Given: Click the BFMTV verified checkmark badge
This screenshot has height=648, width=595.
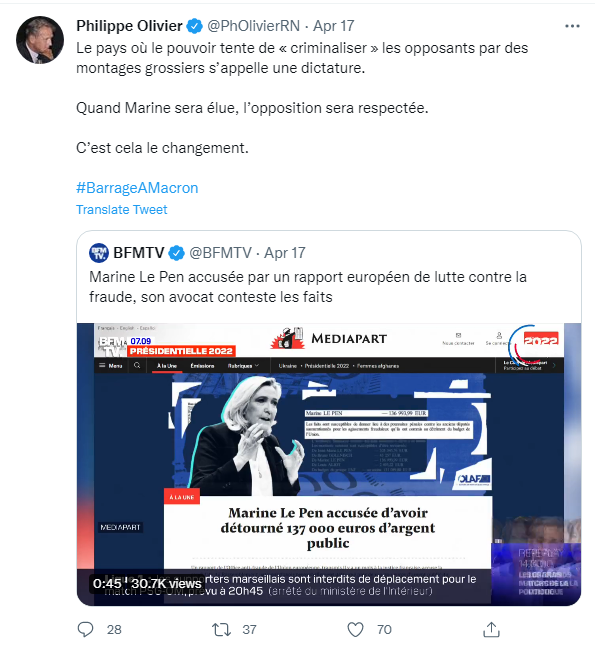Looking at the screenshot, I should [x=176, y=253].
